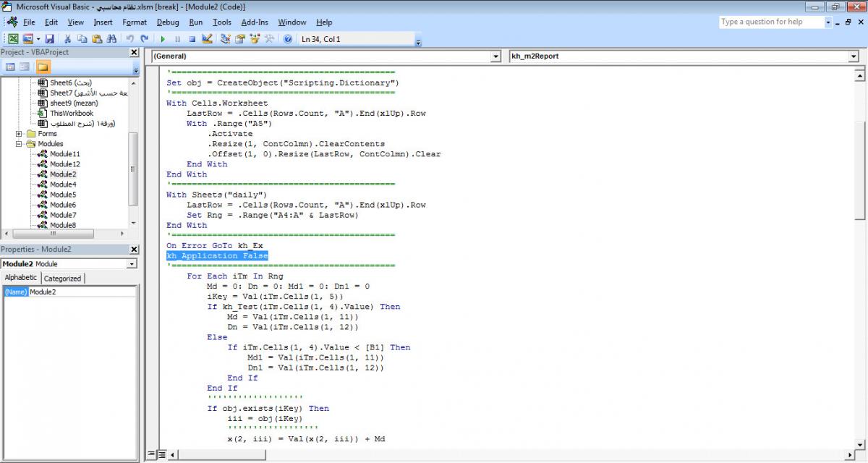
Task: Expand the Forms folder in project tree
Action: coord(19,134)
